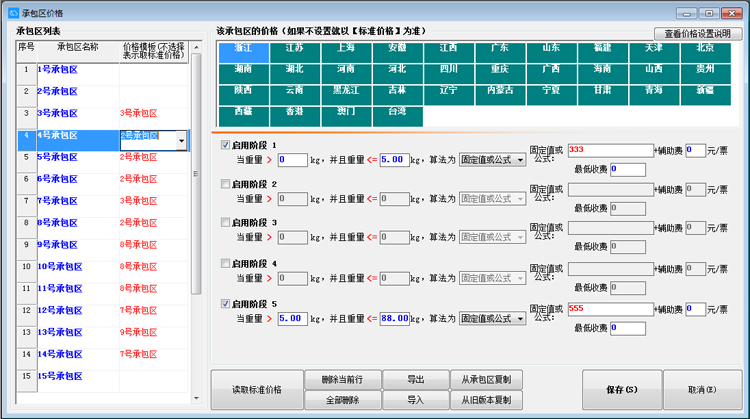Image resolution: width=750 pixels, height=419 pixels.
Task: Click 从承包区复制 button
Action: tap(486, 380)
